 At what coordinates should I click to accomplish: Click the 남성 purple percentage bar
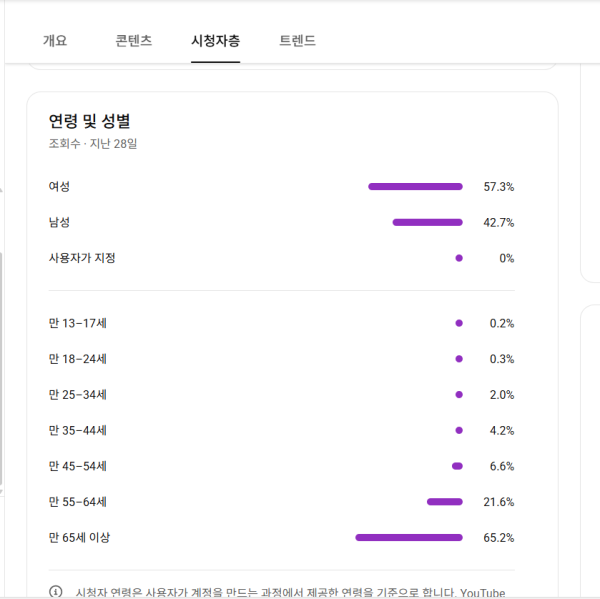[427, 222]
